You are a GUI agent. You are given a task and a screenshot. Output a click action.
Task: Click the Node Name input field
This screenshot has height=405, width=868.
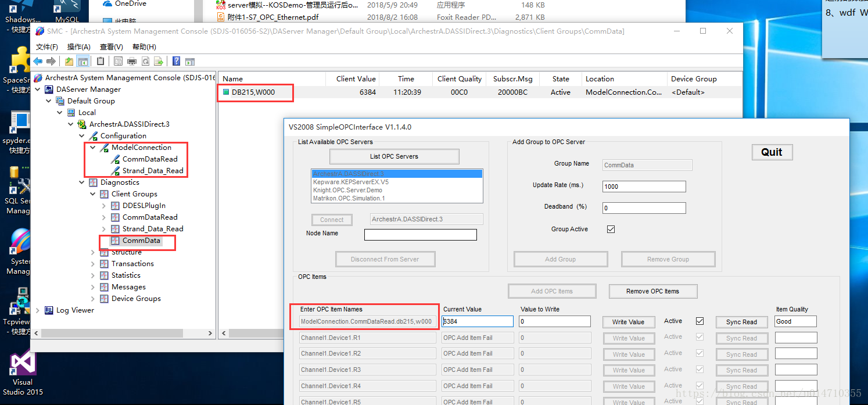pos(420,235)
